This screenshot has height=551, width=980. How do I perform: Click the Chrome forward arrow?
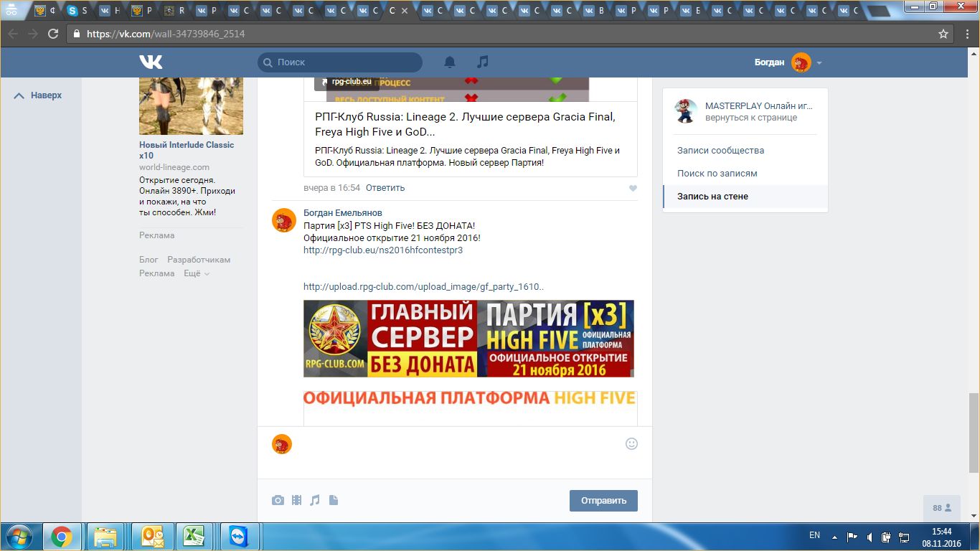(x=33, y=34)
